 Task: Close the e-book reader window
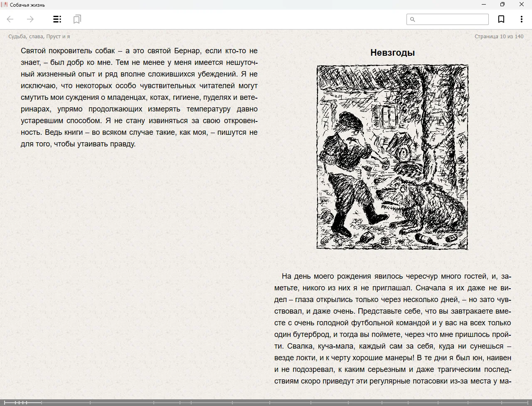click(x=521, y=5)
